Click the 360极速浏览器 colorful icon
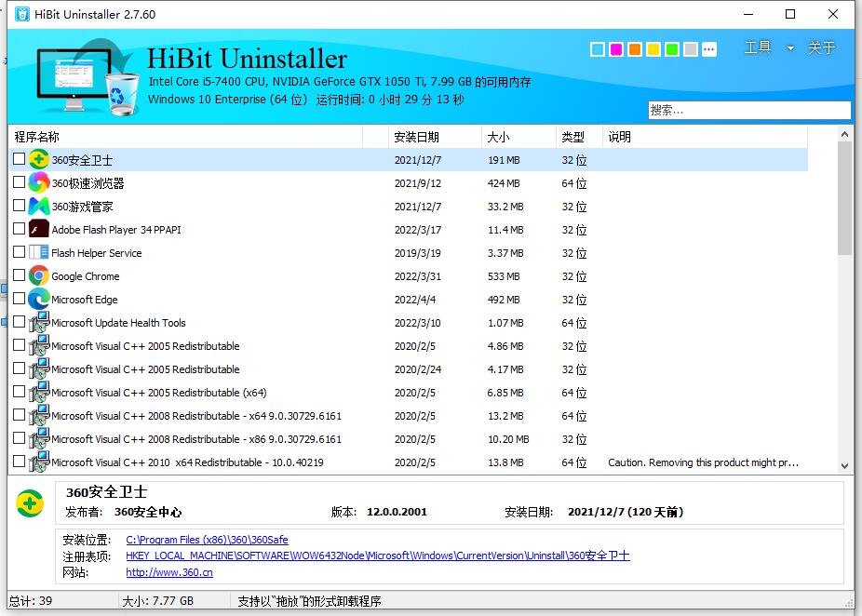 tap(38, 183)
